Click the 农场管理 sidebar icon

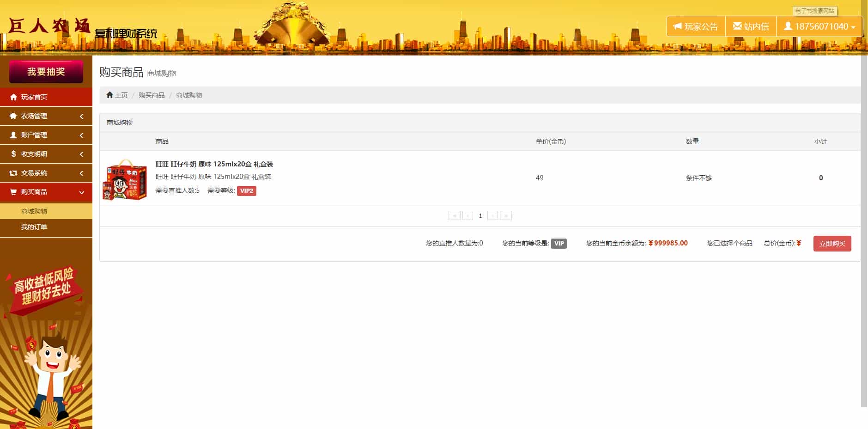pos(13,116)
